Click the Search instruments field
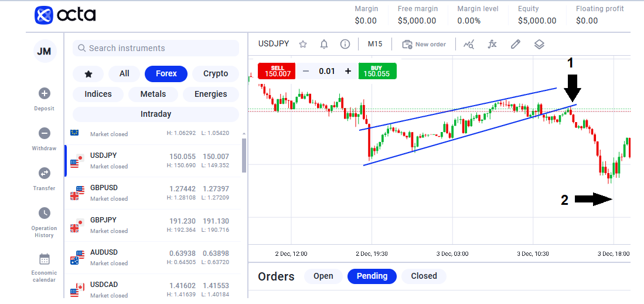The height and width of the screenshot is (304, 644). point(156,48)
